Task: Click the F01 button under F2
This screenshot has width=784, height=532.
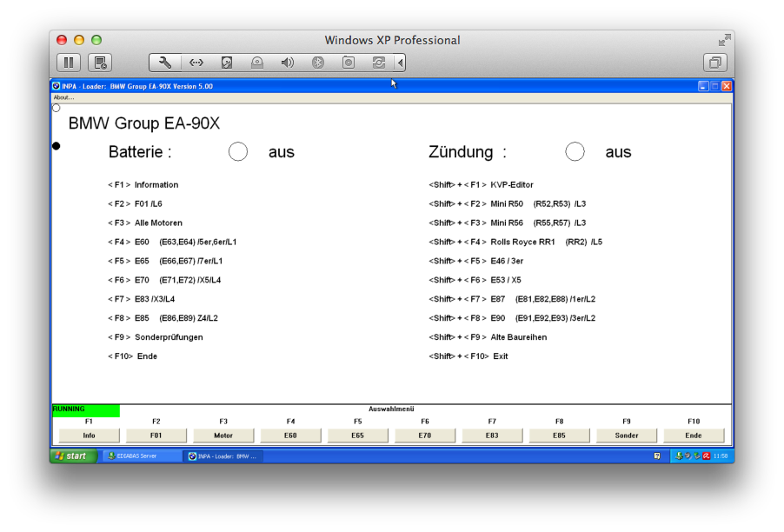Action: click(156, 436)
